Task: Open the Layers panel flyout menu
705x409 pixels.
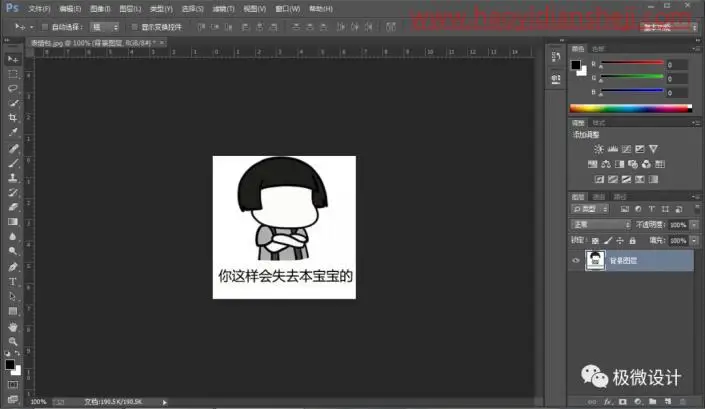Action: [x=696, y=197]
